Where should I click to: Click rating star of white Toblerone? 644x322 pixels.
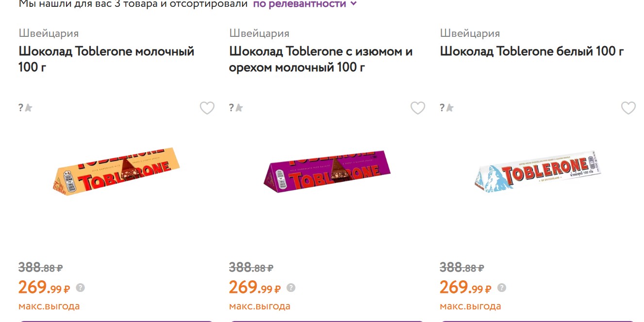click(449, 108)
